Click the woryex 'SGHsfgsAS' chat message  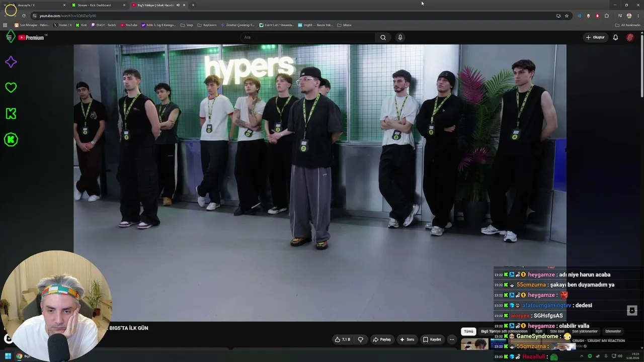tap(529, 316)
